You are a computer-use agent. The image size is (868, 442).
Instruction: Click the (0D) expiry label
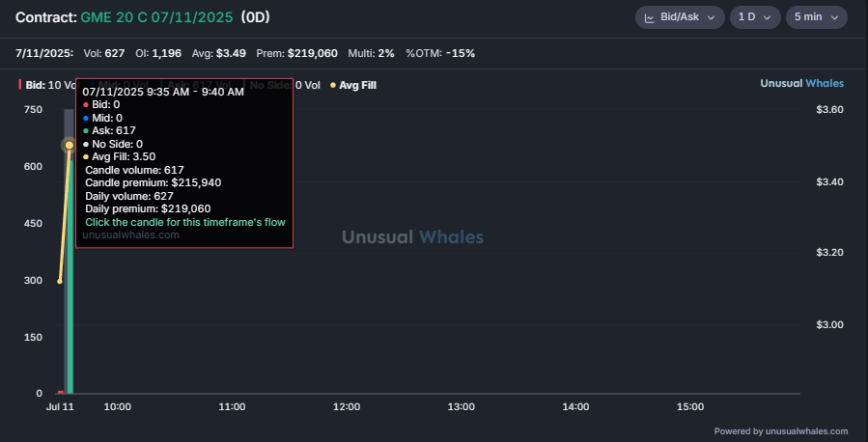click(x=255, y=17)
